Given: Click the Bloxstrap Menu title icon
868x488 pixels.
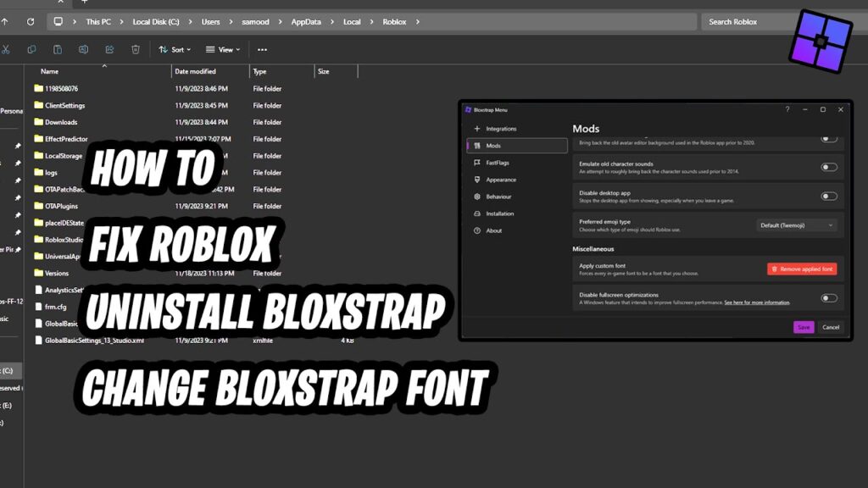Looking at the screenshot, I should (x=468, y=109).
